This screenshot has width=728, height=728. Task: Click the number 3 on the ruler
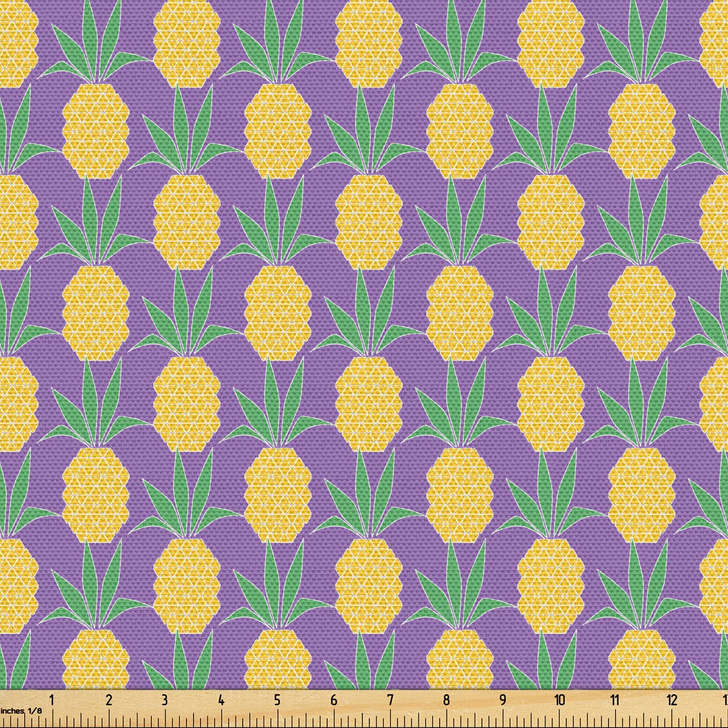[x=165, y=699]
